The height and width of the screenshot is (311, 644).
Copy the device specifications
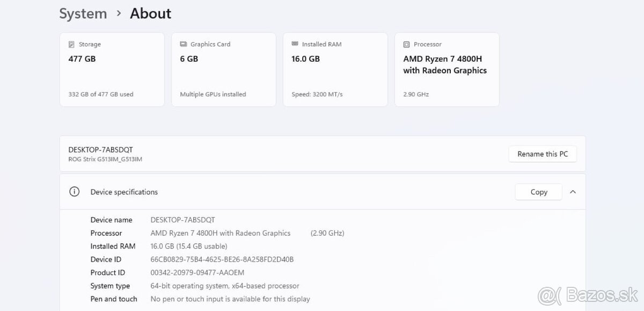pyautogui.click(x=538, y=192)
